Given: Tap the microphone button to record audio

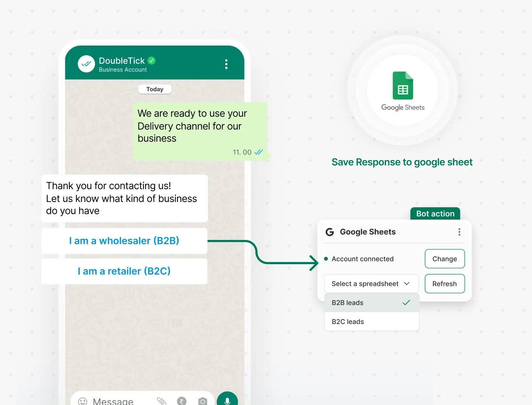Looking at the screenshot, I should pyautogui.click(x=227, y=400).
